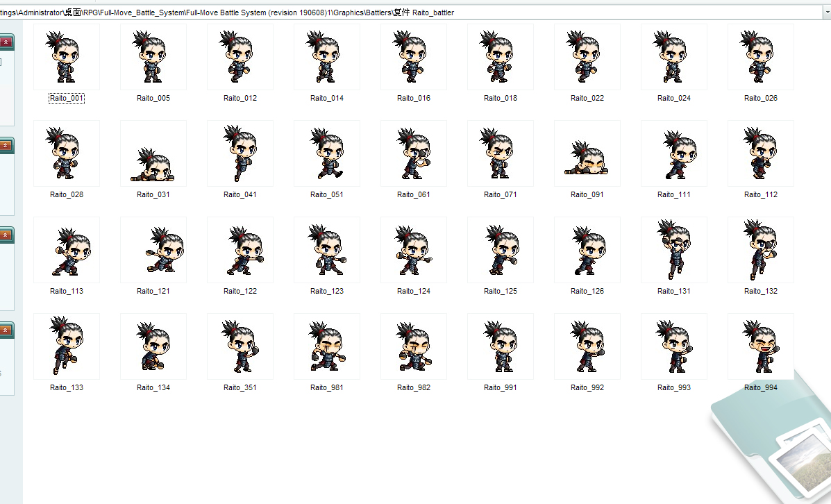Select the Raito_061 guarding sprite thumbnail
Image resolution: width=831 pixels, height=504 pixels.
[x=414, y=153]
